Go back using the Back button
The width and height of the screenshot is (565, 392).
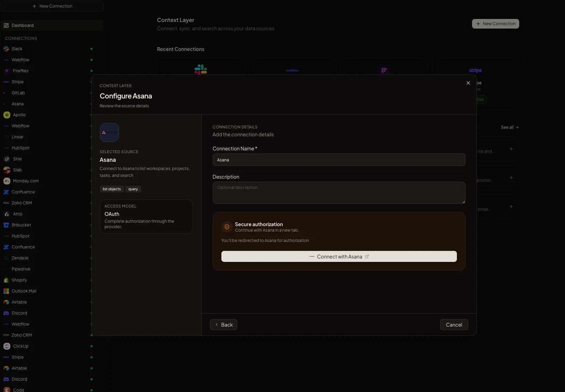tap(224, 325)
